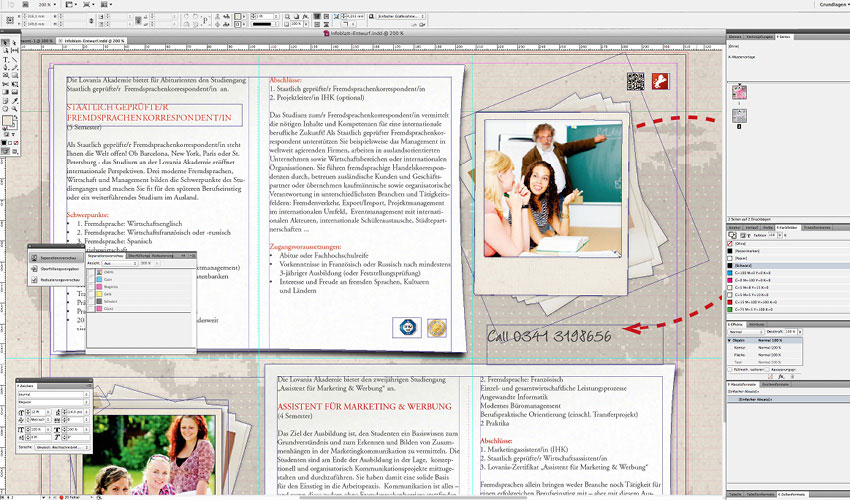The image size is (850, 500).
Task: Switch to the Verknüpfungen tab
Action: coord(759,36)
